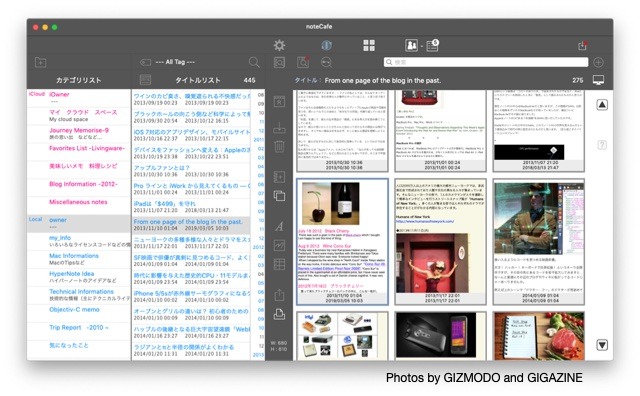Click the magnifier above title list

254,62
